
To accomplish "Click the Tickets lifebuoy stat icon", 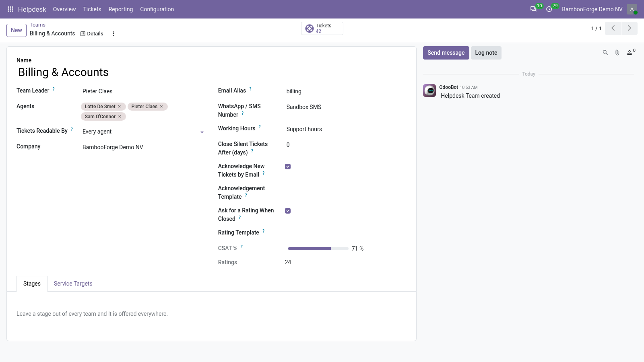I will [x=310, y=29].
